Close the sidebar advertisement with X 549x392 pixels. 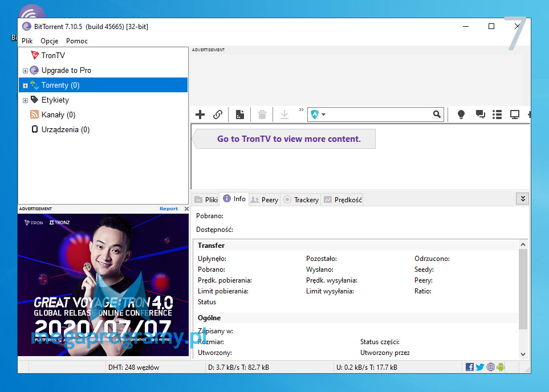point(186,209)
